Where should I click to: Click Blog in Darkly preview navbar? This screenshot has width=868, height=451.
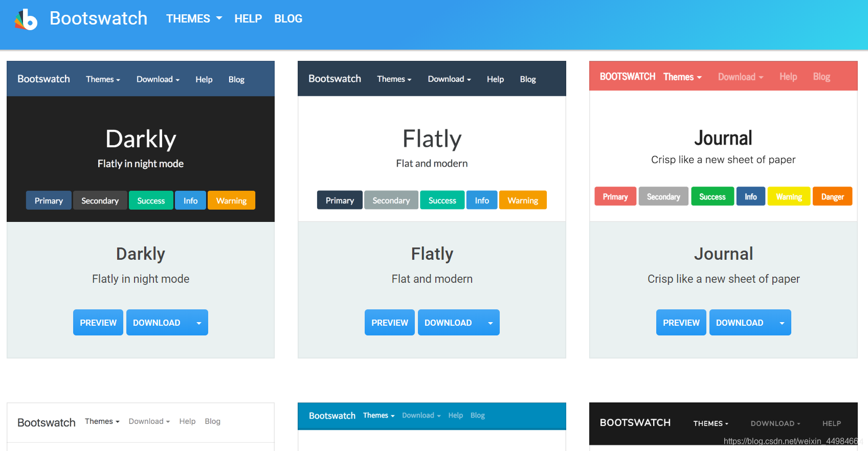(x=236, y=79)
